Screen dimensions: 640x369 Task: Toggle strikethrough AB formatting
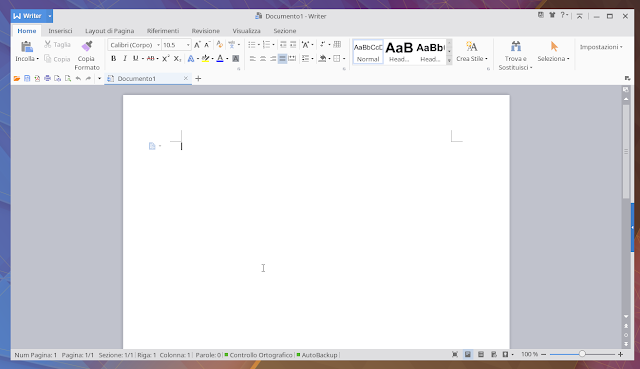point(150,58)
